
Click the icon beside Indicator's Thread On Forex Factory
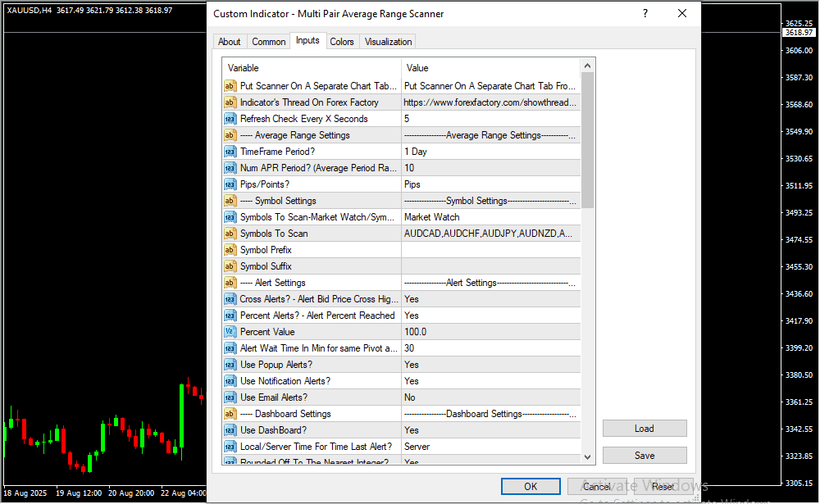click(230, 102)
